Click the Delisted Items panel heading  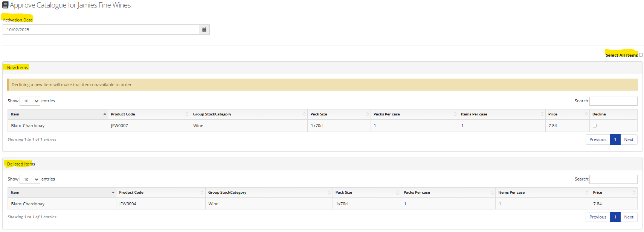[21, 164]
